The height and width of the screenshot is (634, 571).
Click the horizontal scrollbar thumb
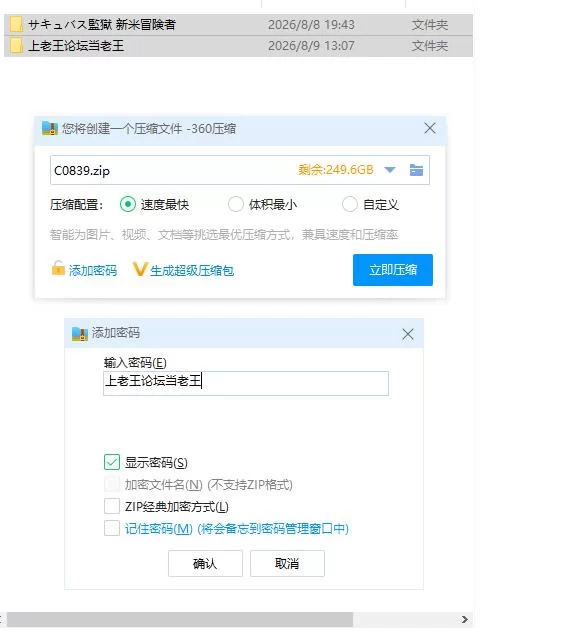pyautogui.click(x=180, y=619)
